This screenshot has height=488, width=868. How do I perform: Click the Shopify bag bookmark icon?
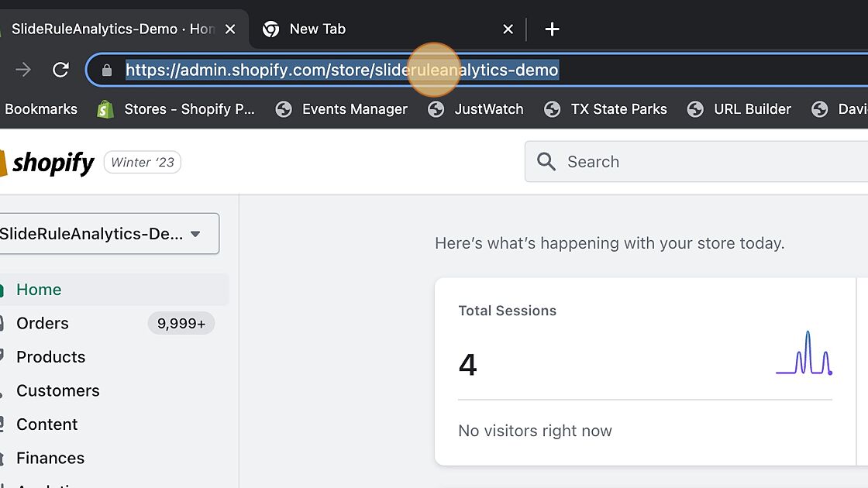pyautogui.click(x=105, y=109)
